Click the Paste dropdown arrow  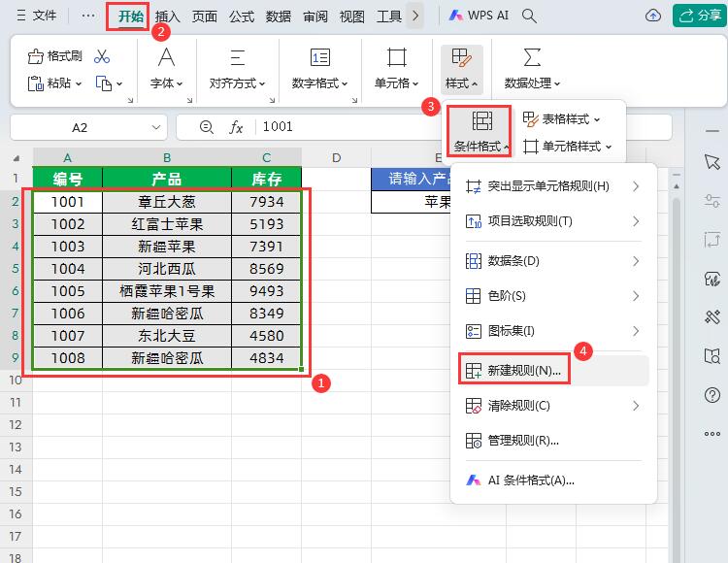point(79,84)
